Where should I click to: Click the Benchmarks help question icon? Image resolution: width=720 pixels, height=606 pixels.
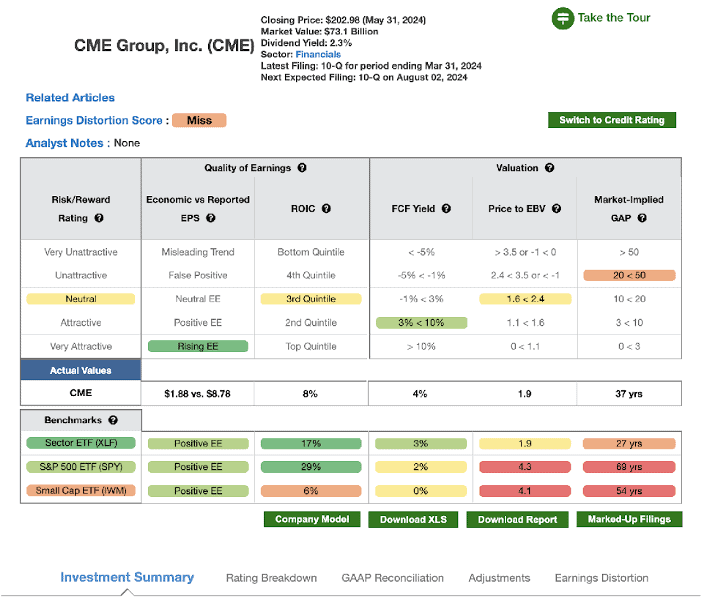[x=113, y=420]
